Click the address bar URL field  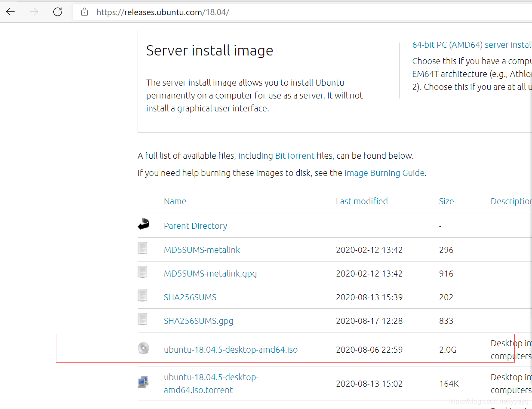302,12
